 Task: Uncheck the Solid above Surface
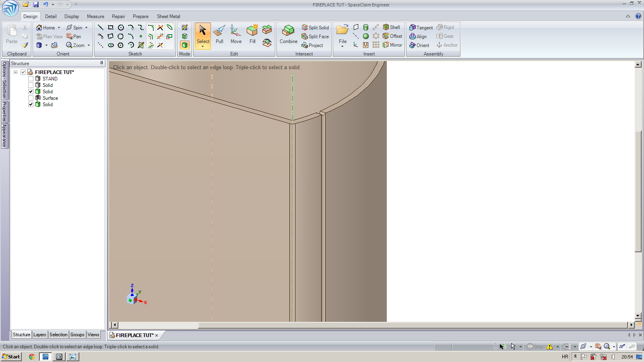pyautogui.click(x=31, y=92)
